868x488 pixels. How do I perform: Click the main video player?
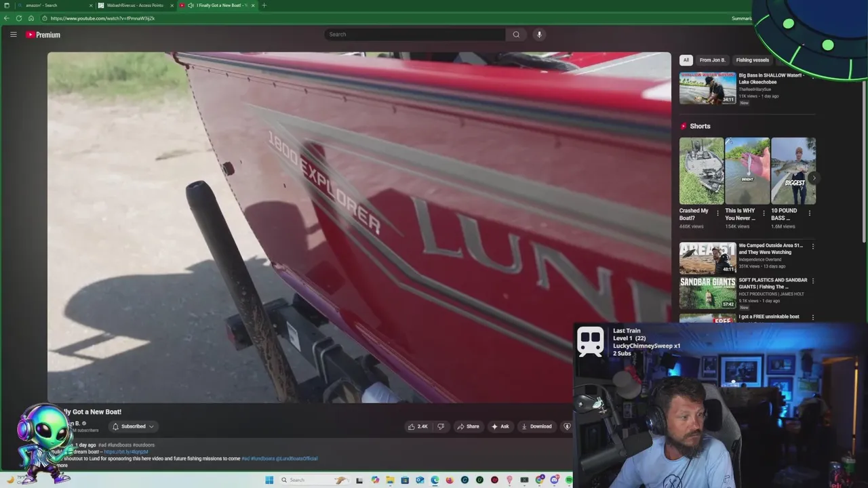(x=359, y=228)
